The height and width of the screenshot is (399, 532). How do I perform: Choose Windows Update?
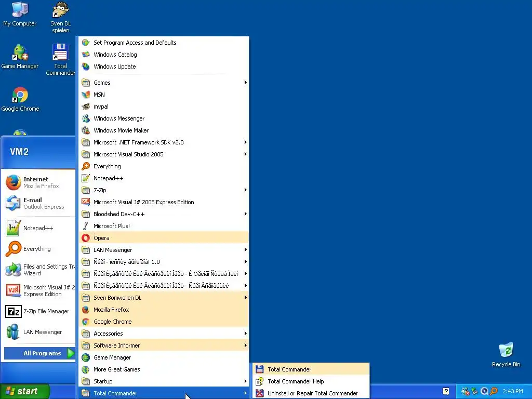[164, 66]
